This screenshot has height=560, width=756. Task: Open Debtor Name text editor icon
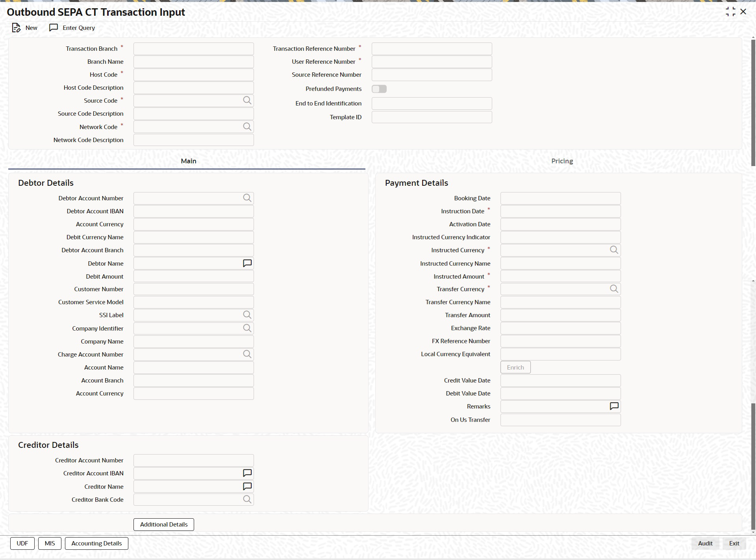247,263
